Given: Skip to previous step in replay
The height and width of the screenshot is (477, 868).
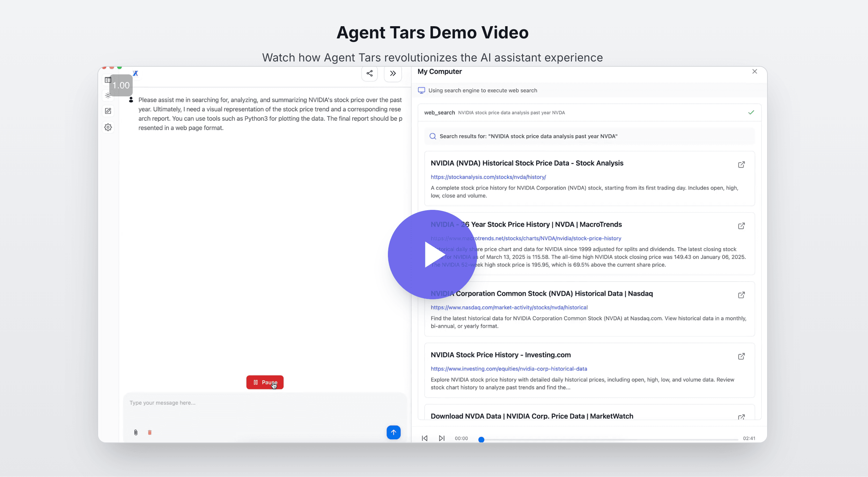Looking at the screenshot, I should tap(425, 438).
